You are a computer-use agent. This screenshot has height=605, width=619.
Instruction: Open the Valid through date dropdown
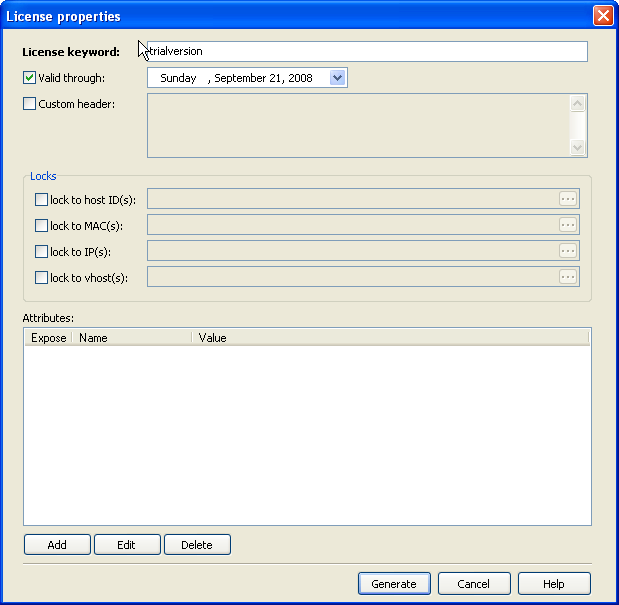click(337, 78)
